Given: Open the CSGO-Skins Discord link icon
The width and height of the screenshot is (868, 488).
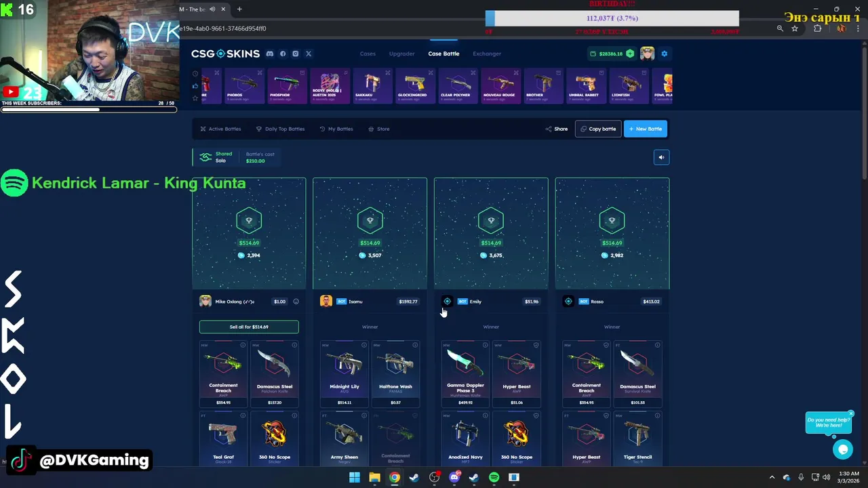Looking at the screenshot, I should [270, 54].
